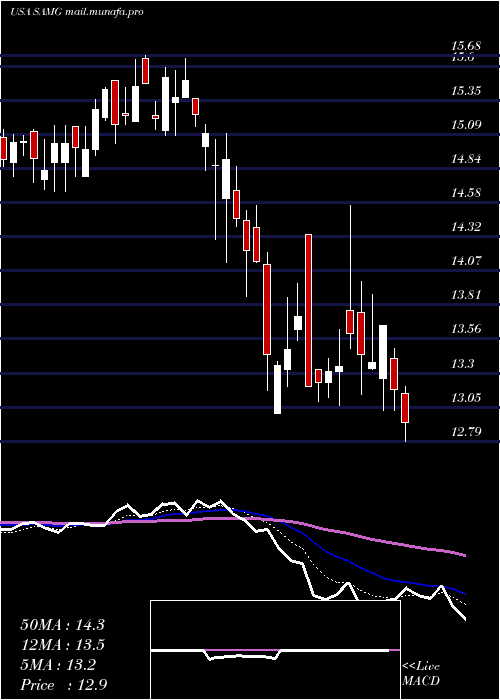Click the '50MA : 14.3' readout
500x700 pixels.
click(x=62, y=625)
